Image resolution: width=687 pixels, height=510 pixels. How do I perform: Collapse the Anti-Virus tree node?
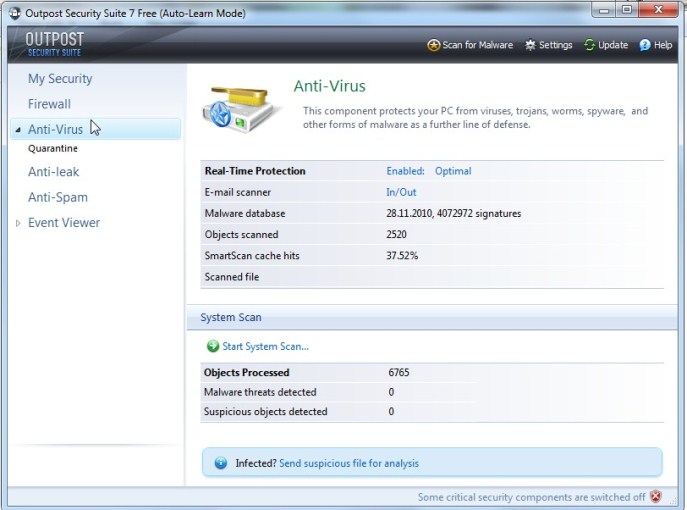click(x=18, y=130)
